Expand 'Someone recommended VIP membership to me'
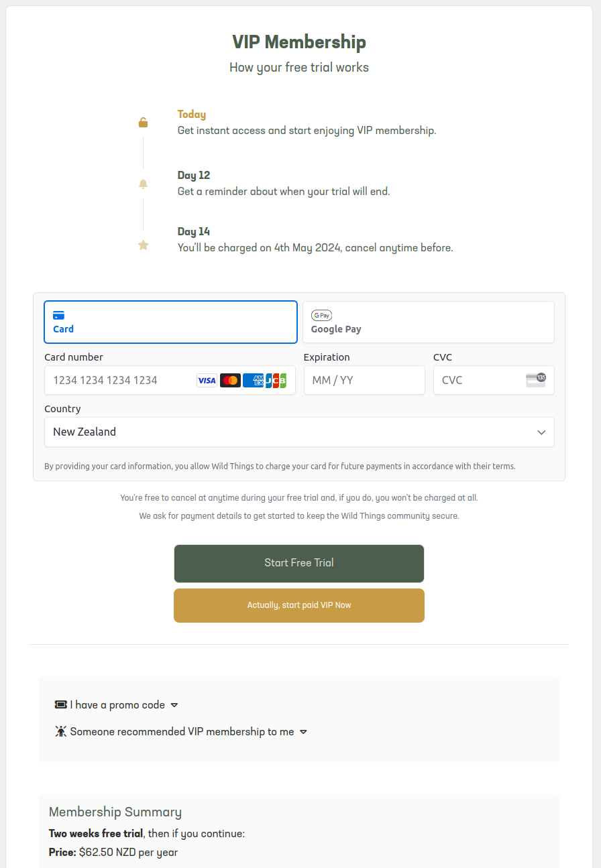 click(x=181, y=731)
